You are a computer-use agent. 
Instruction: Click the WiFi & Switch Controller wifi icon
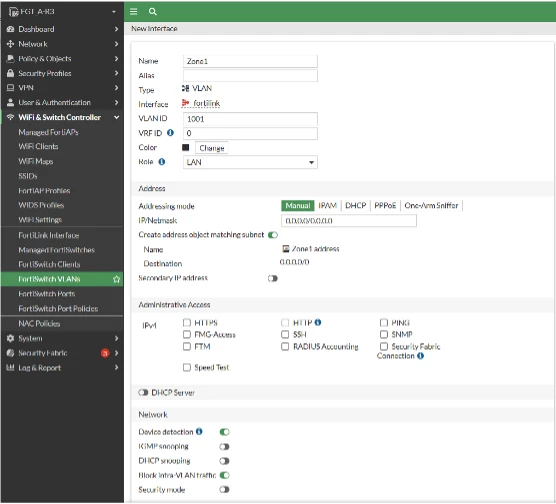click(x=10, y=117)
